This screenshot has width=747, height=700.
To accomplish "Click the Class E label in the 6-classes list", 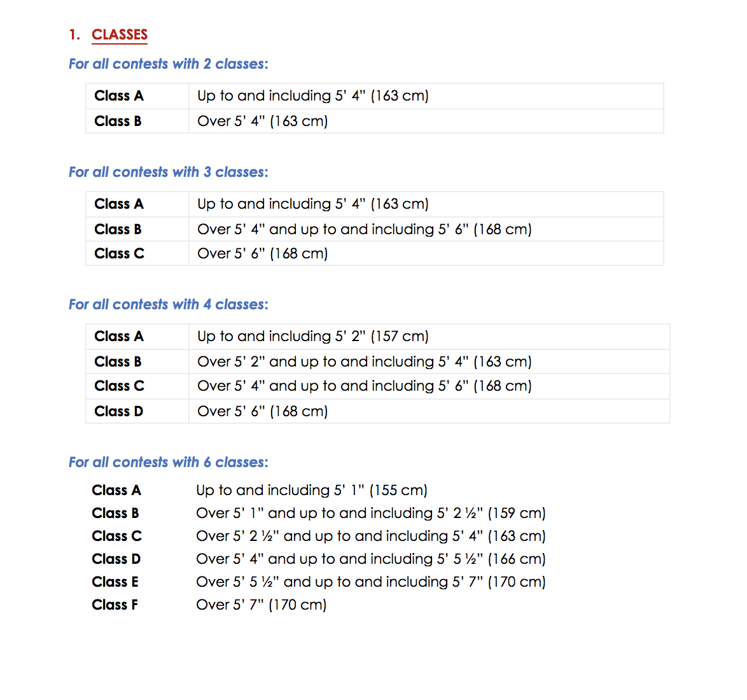I will click(115, 582).
